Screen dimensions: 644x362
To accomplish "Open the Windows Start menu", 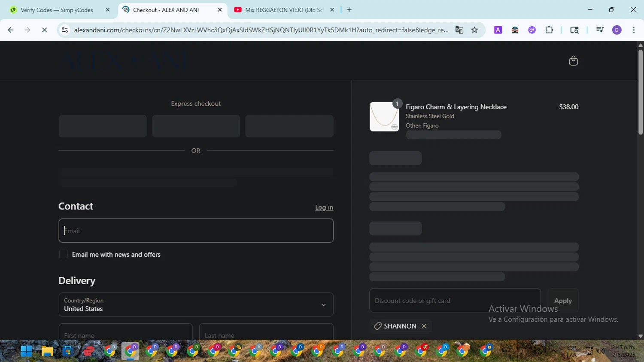I will coord(26,351).
